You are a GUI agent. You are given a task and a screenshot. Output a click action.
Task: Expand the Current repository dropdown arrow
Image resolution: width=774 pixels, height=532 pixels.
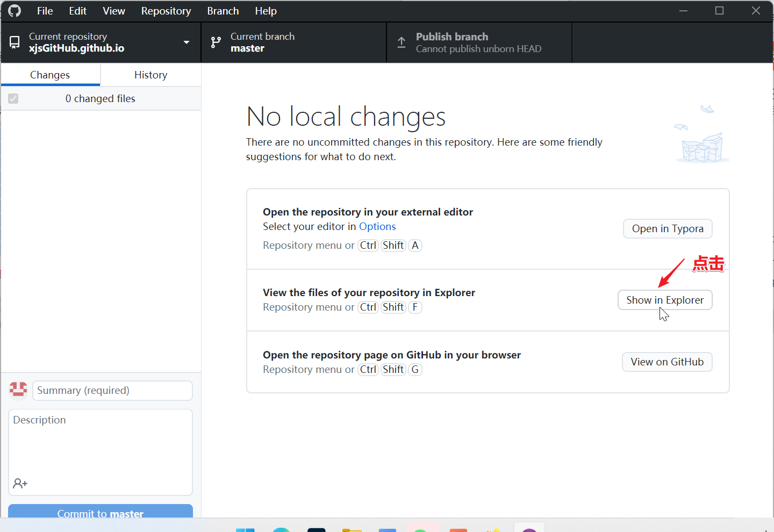click(x=187, y=42)
